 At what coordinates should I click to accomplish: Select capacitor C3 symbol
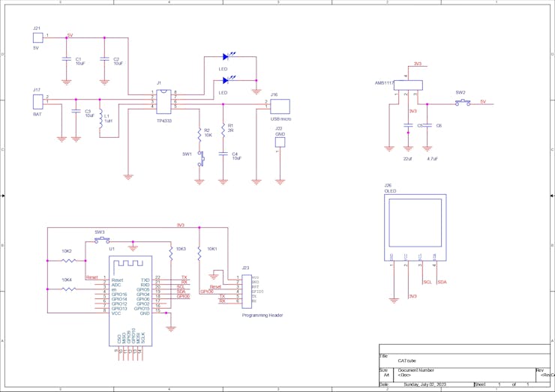coord(76,111)
